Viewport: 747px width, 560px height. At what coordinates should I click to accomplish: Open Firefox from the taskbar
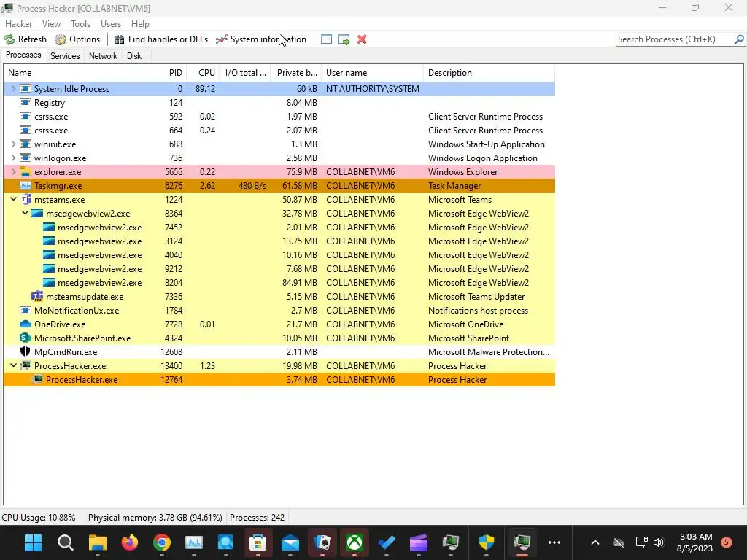(130, 542)
